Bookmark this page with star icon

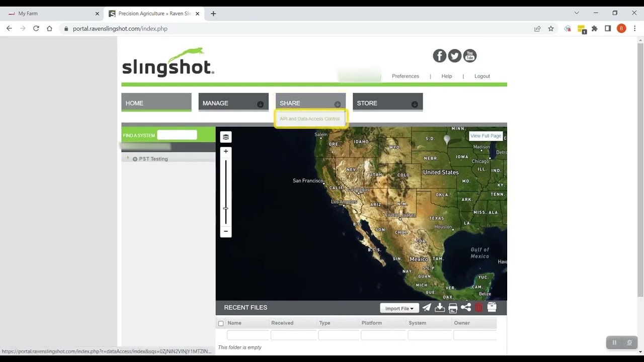[551, 29]
